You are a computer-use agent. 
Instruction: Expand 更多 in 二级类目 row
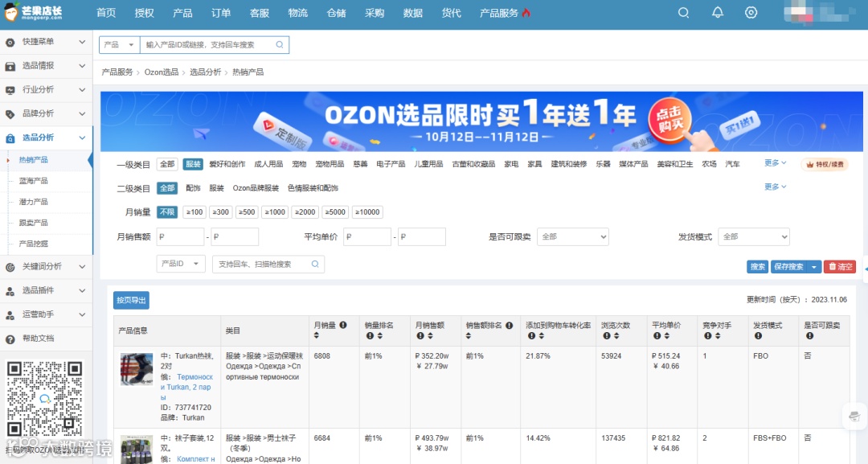coord(775,187)
